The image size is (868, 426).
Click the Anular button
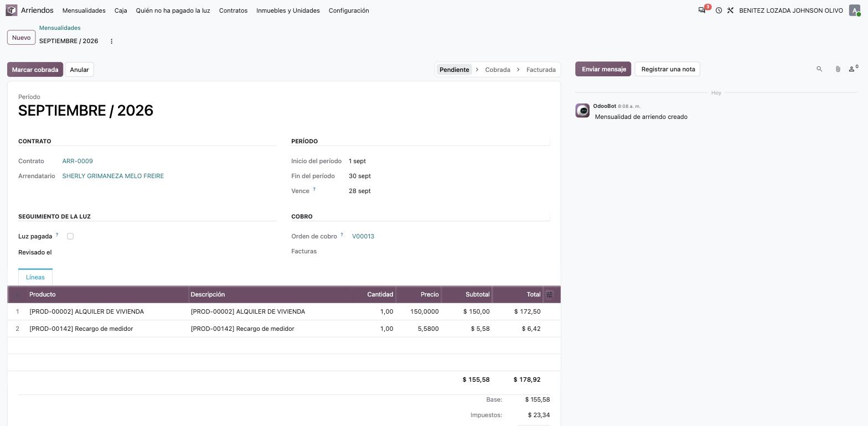(x=79, y=70)
